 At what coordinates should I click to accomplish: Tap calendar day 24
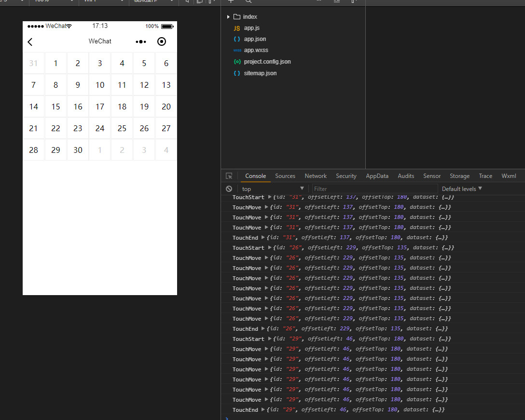point(100,129)
